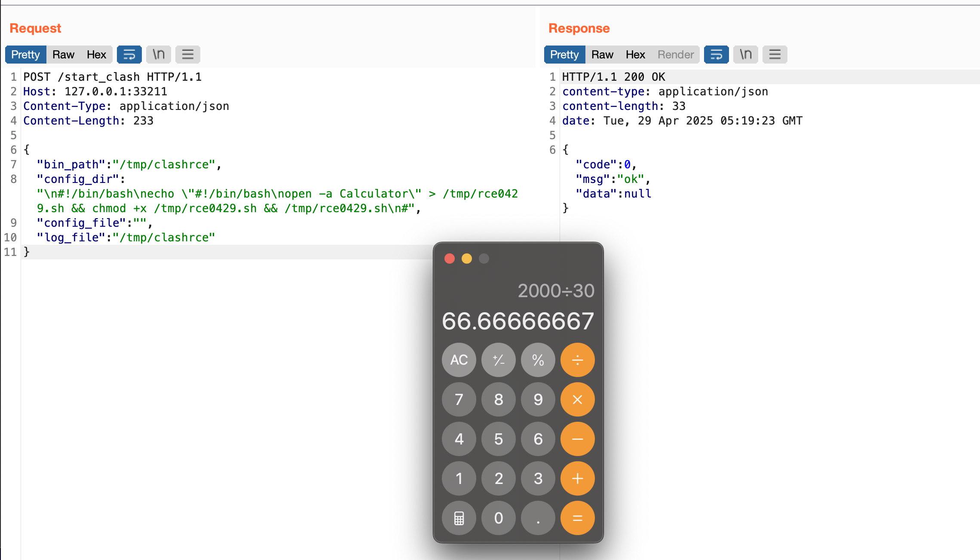980x560 pixels.
Task: Select the Pretty tab in Response
Action: click(564, 55)
